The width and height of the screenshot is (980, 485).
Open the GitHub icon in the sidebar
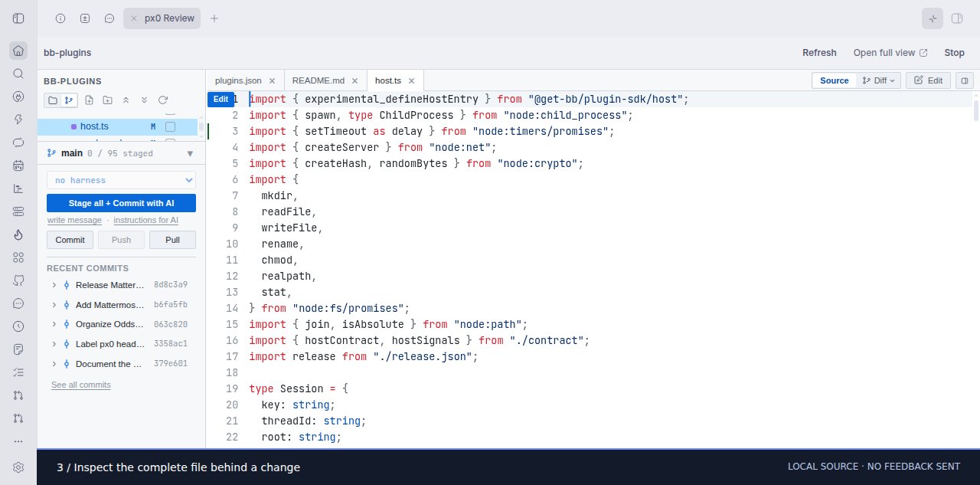(18, 280)
